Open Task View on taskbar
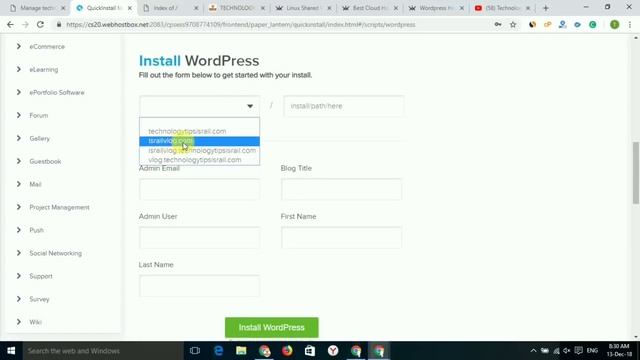Viewport: 640px width, 360px height. point(195,351)
